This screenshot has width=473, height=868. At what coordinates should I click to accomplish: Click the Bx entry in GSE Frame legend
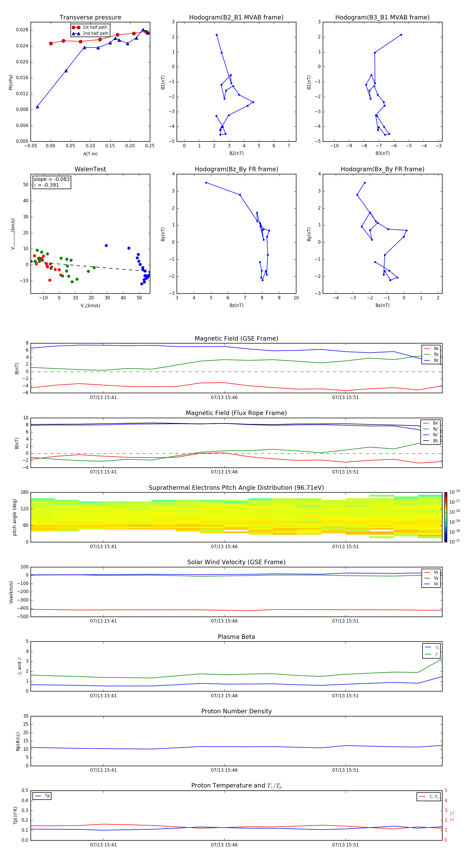tap(431, 349)
